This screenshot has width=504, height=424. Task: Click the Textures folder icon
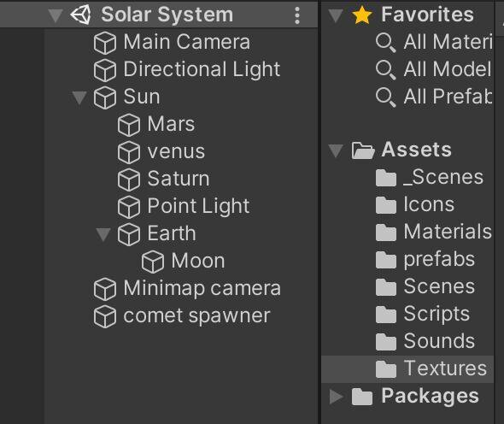pyautogui.click(x=386, y=369)
